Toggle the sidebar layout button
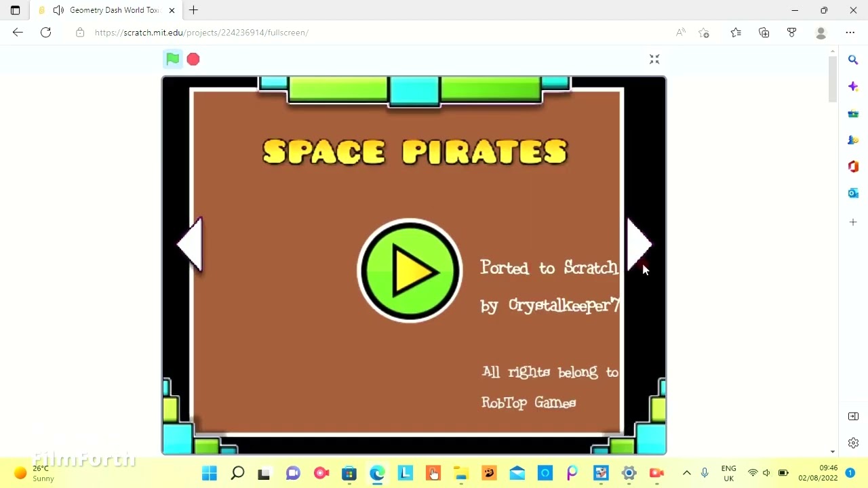The image size is (868, 488). pos(853,416)
